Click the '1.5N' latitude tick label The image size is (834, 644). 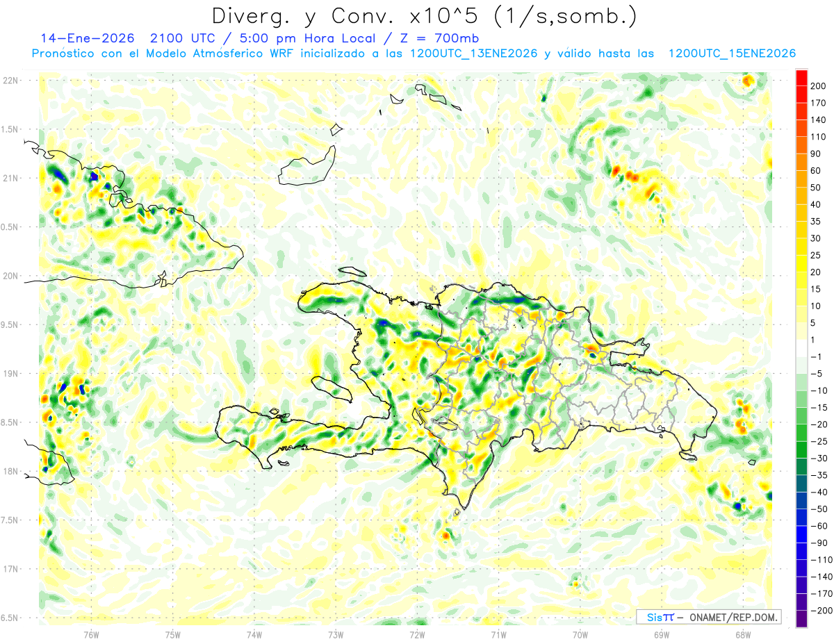point(10,129)
